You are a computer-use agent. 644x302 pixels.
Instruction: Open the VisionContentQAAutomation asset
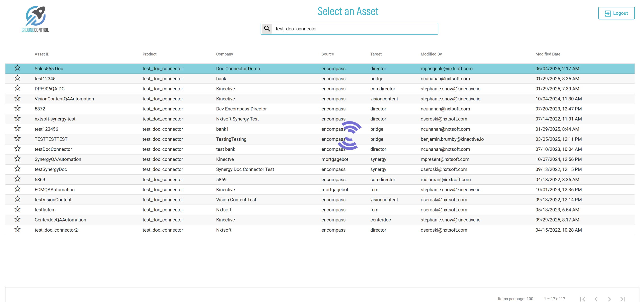click(64, 99)
